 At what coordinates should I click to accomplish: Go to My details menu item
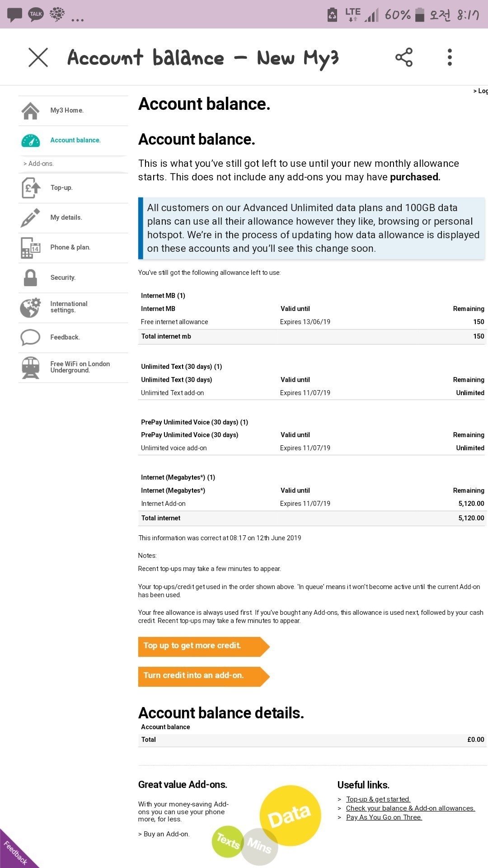click(66, 217)
